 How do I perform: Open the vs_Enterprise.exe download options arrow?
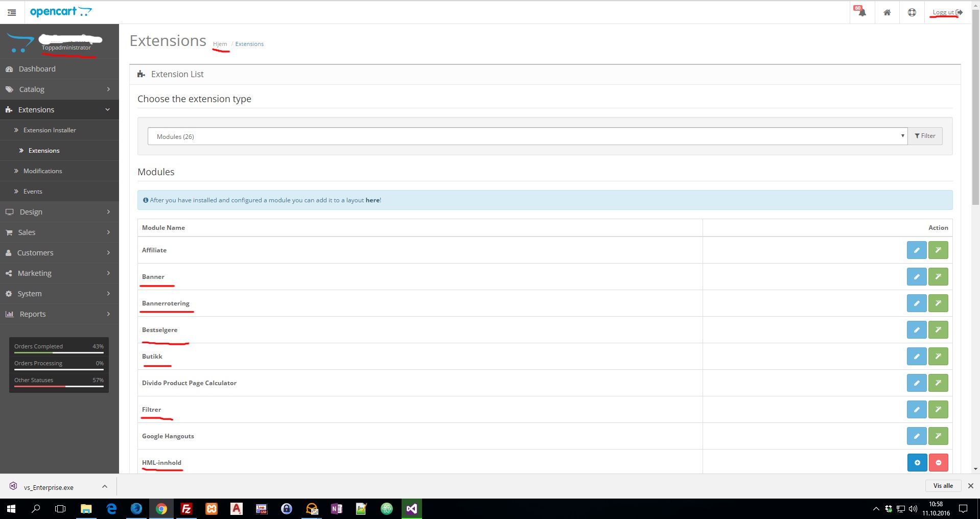pyautogui.click(x=105, y=487)
